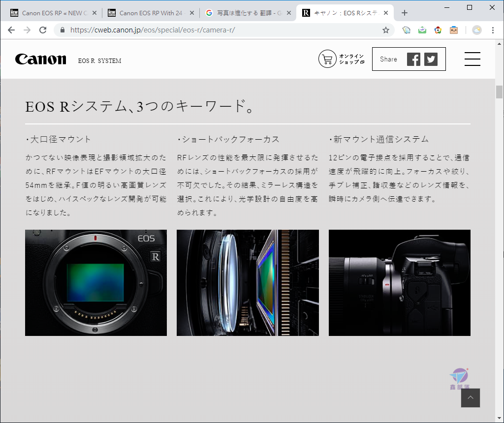This screenshot has width=504, height=423.
Task: Click the back-to-top arrow button
Action: [470, 397]
